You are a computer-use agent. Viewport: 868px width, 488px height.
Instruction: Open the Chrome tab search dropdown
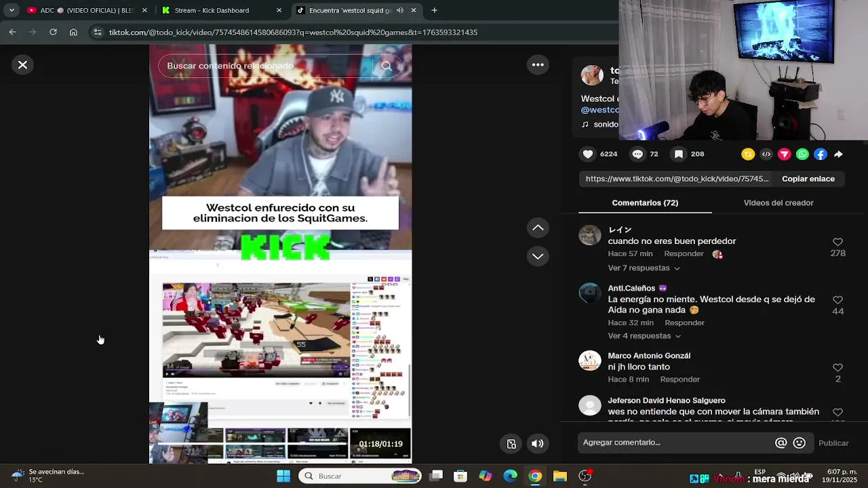[x=12, y=10]
